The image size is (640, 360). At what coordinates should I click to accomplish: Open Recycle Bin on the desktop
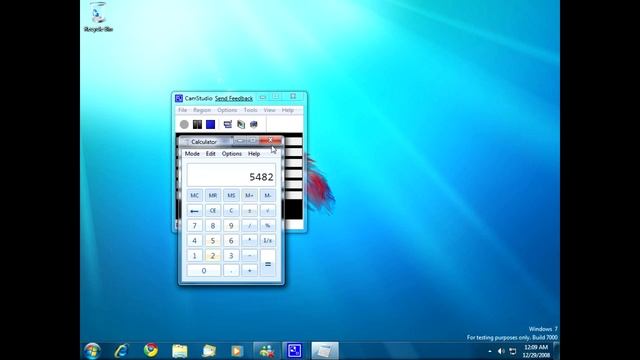(98, 17)
